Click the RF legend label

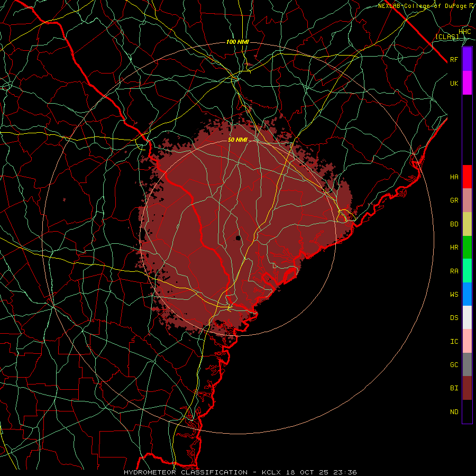(454, 59)
